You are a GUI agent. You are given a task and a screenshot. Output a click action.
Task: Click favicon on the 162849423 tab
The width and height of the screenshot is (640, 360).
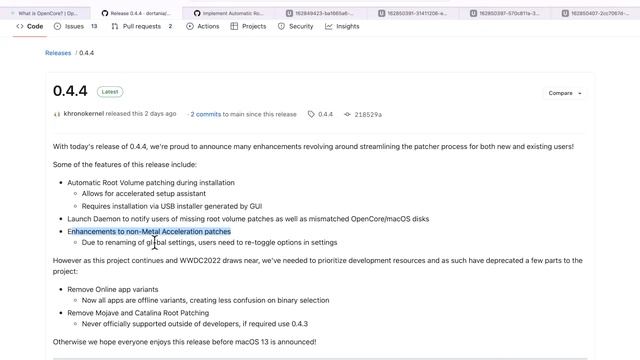[289, 13]
